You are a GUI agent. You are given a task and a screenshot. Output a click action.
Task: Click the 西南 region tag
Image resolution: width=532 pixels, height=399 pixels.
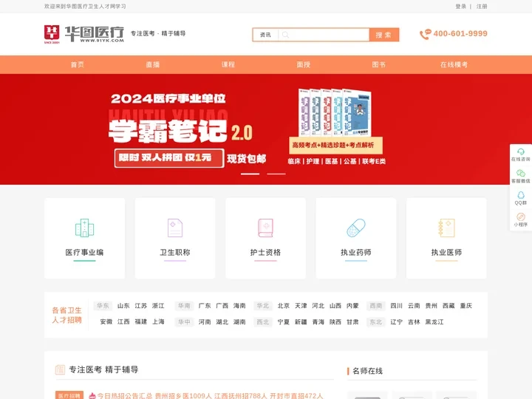375,306
